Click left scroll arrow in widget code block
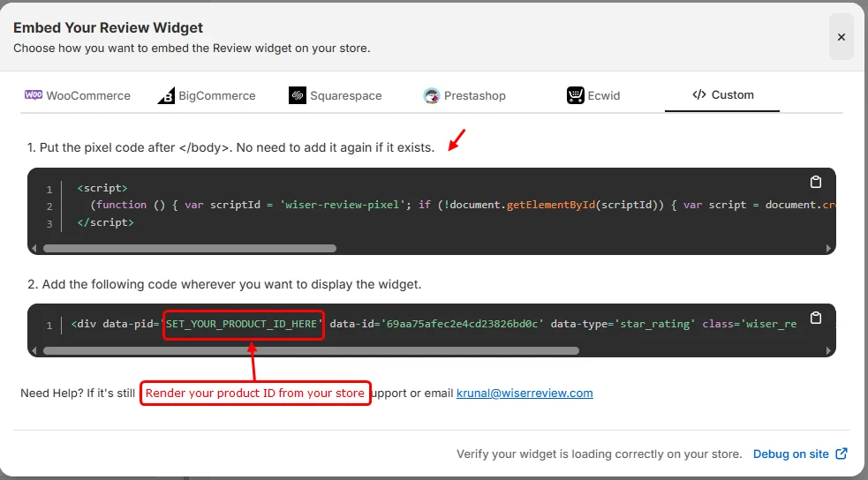Viewport: 868px width, 480px height. [x=34, y=350]
